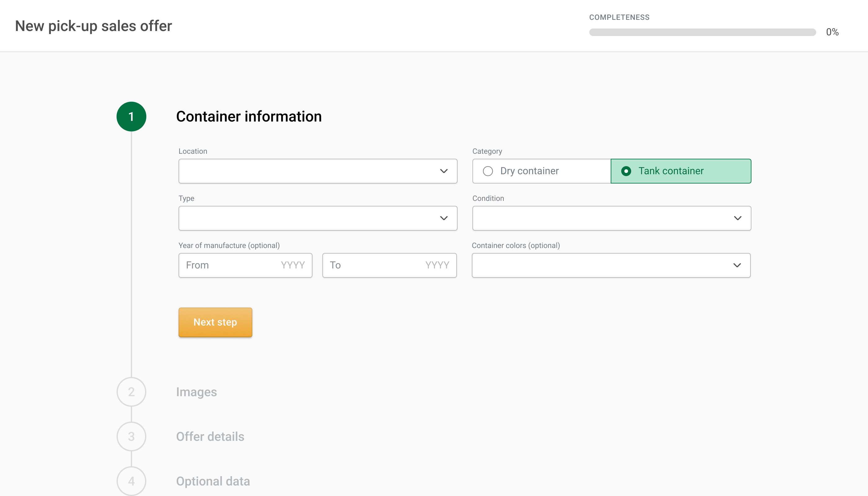The image size is (868, 496).
Task: Click step 2 circle indicator
Action: point(131,392)
